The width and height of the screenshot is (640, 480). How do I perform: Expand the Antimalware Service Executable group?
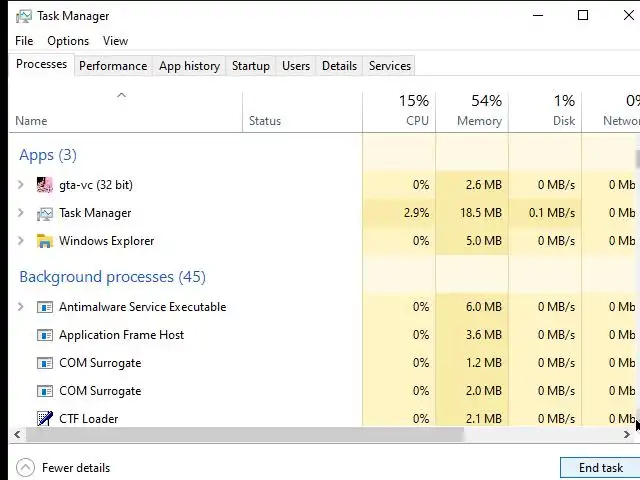coord(21,307)
